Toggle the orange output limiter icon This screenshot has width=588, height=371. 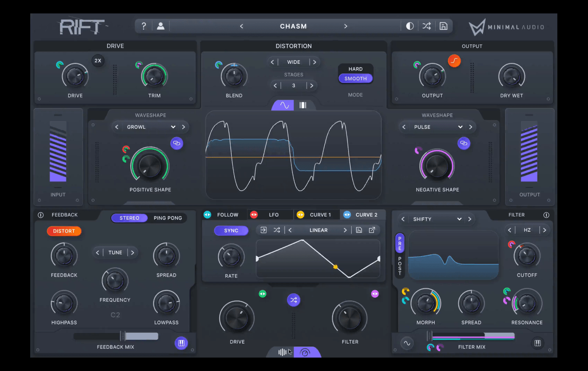point(454,61)
